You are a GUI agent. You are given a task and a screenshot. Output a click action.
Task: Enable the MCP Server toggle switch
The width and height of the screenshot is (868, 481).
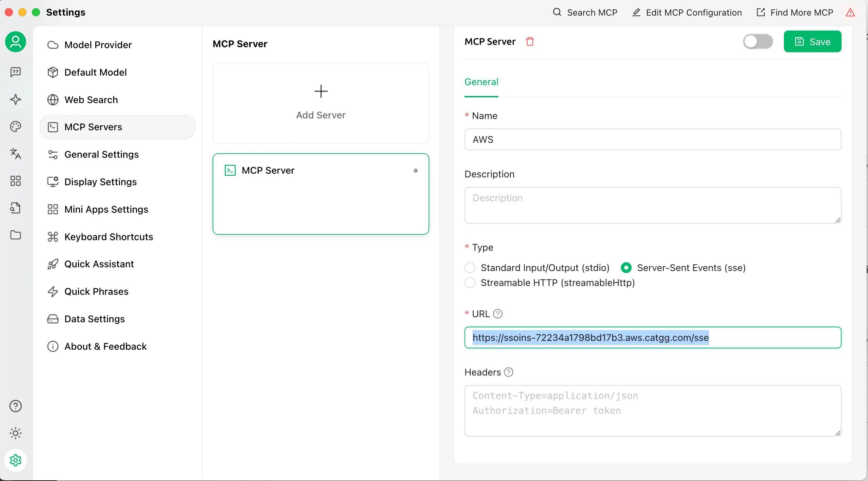point(758,41)
